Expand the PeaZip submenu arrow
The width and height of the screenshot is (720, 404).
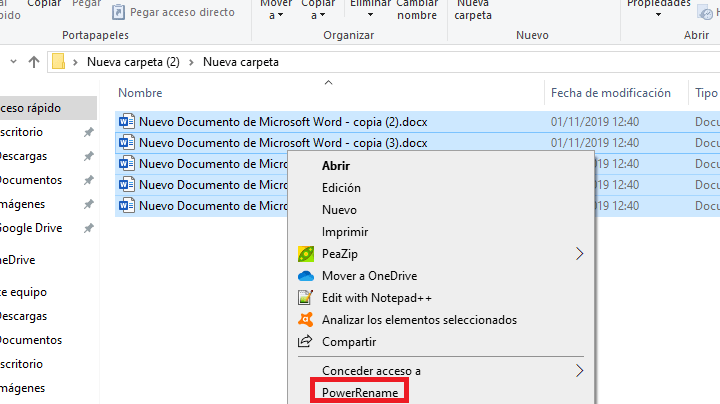point(580,254)
